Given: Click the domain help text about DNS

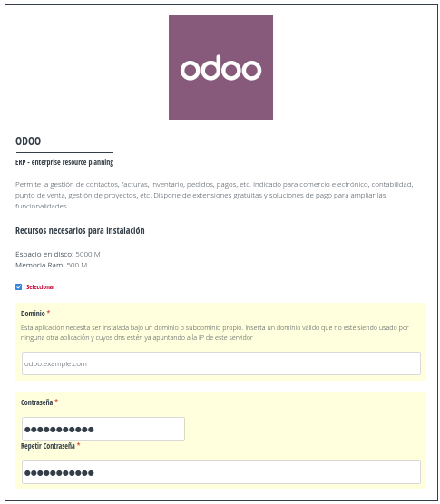Looking at the screenshot, I should coord(214,333).
